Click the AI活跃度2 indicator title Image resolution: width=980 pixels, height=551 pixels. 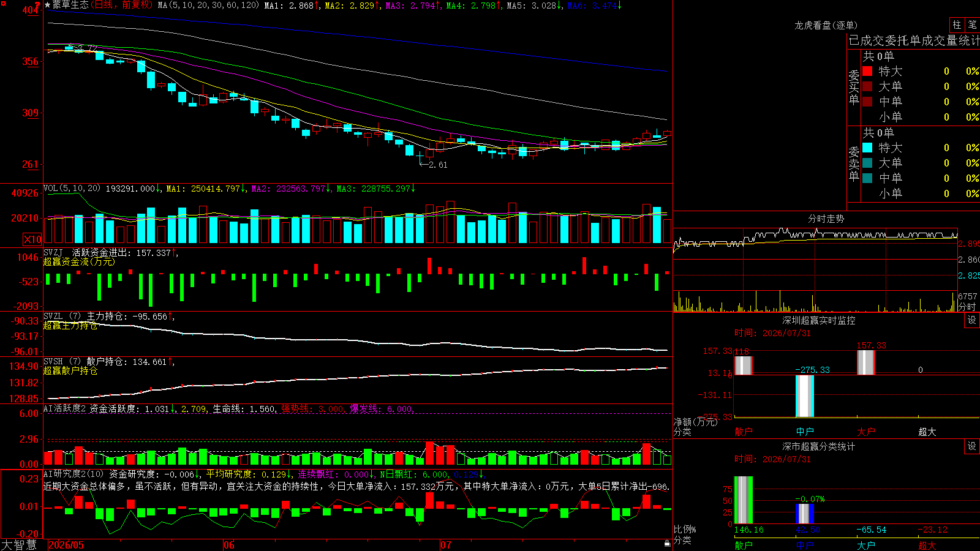pyautogui.click(x=64, y=408)
